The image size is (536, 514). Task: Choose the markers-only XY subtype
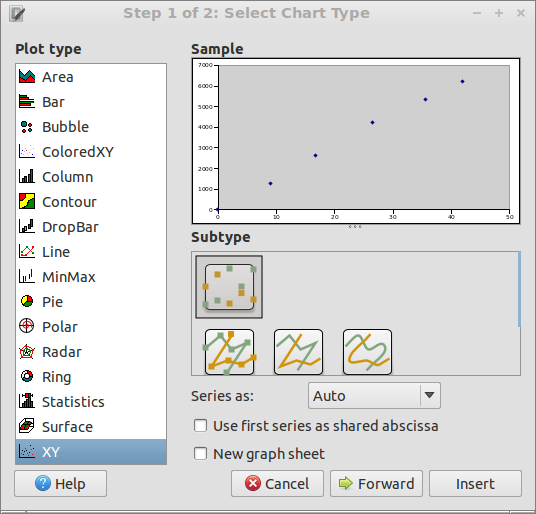point(229,287)
